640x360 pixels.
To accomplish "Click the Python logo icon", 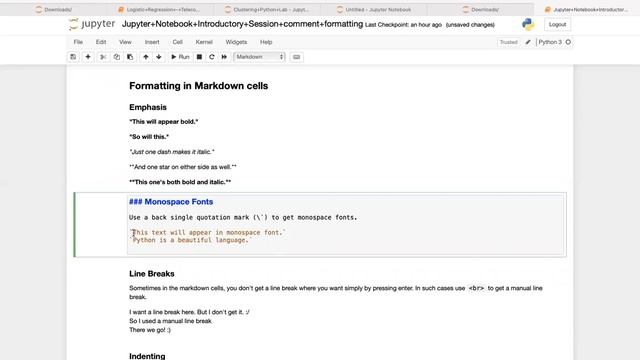I will tap(528, 24).
